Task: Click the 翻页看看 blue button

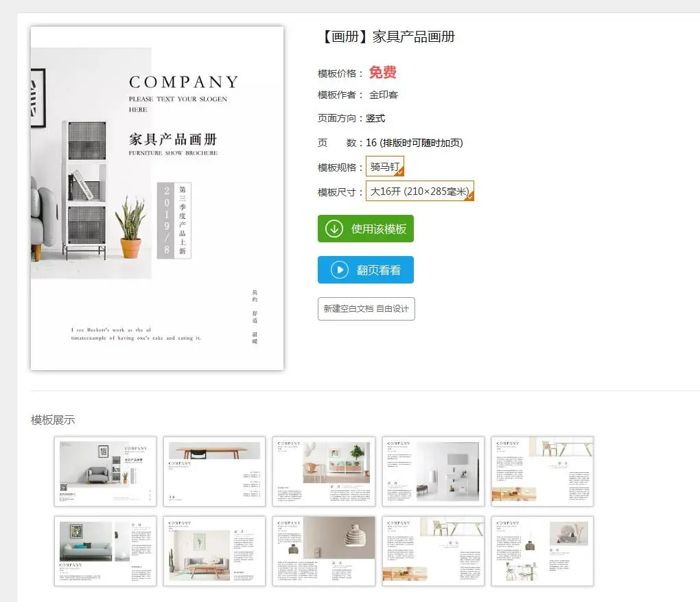Action: pos(366,270)
